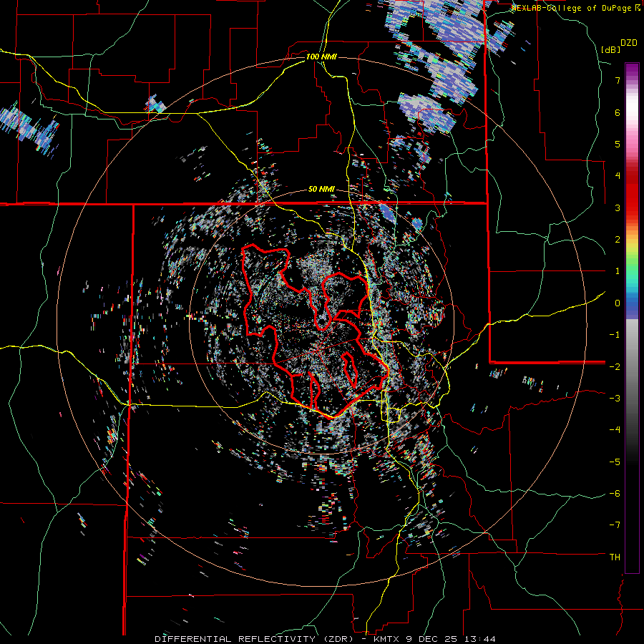The height and width of the screenshot is (644, 644).
Task: Pick the "-7" tick label on the scale
Action: click(615, 525)
